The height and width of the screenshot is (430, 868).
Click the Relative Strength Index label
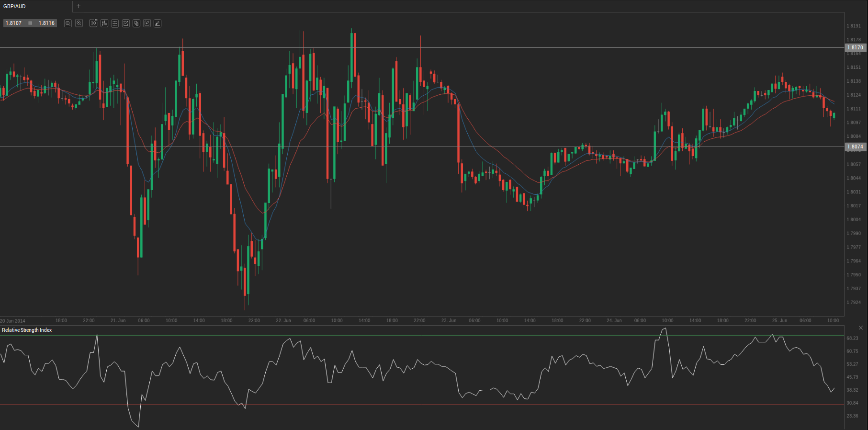pos(27,330)
